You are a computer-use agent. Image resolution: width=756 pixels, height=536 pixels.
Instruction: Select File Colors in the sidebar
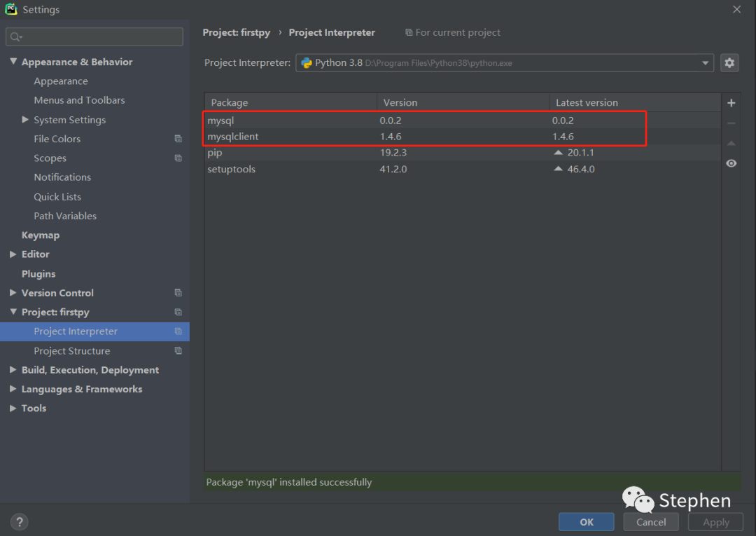click(57, 139)
